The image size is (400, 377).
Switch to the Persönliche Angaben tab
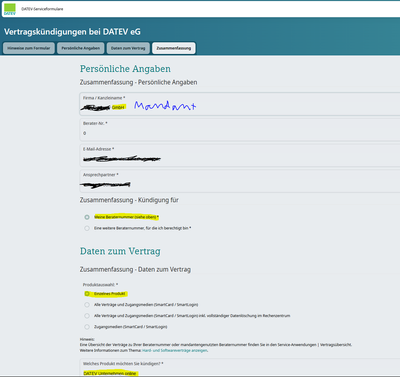[81, 48]
